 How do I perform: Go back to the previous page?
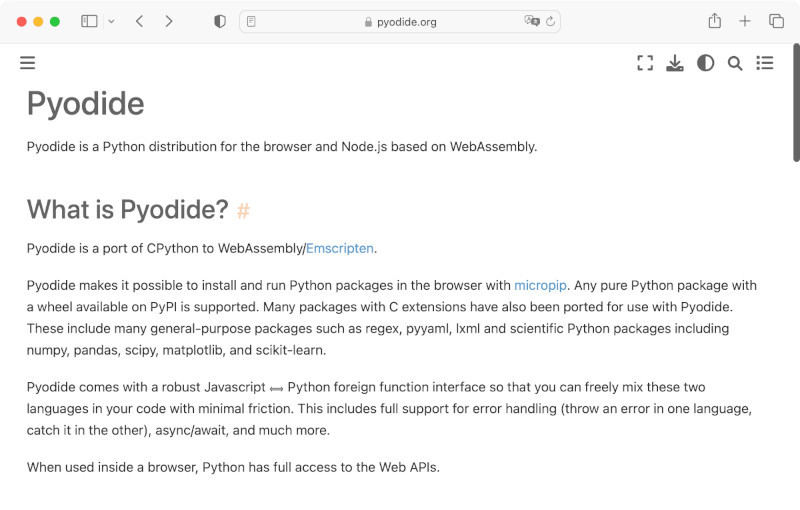139,21
